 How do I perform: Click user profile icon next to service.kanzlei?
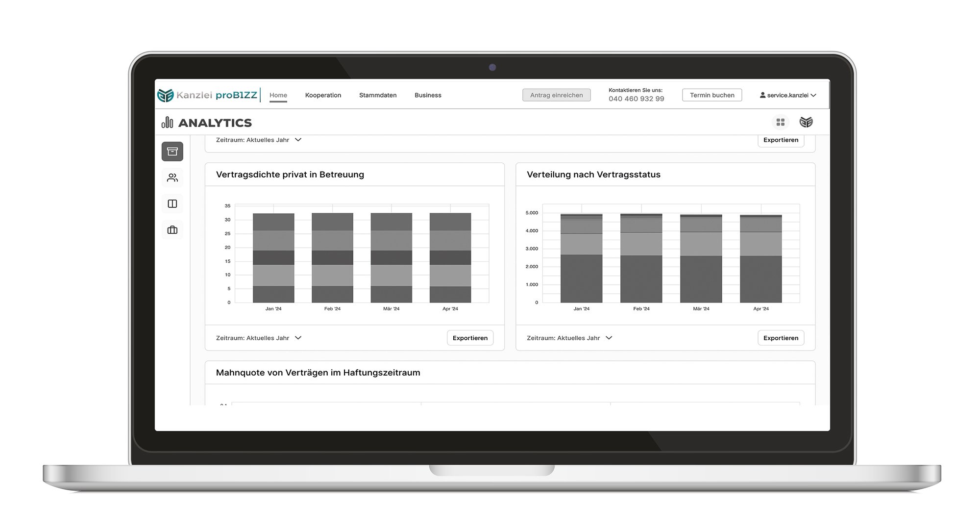click(762, 95)
